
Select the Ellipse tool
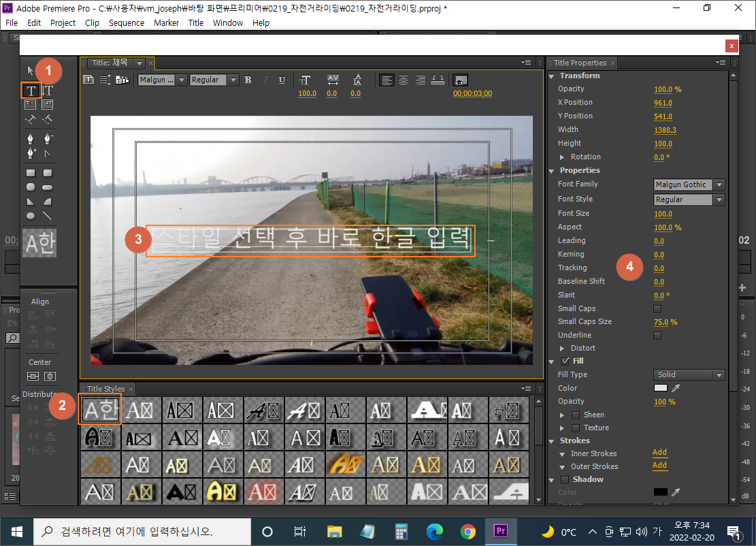[x=31, y=216]
